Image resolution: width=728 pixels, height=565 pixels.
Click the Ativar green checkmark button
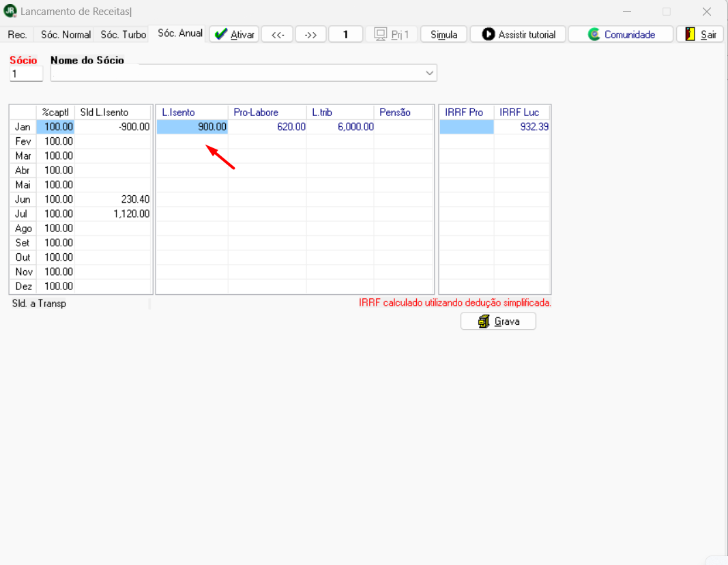pyautogui.click(x=235, y=34)
